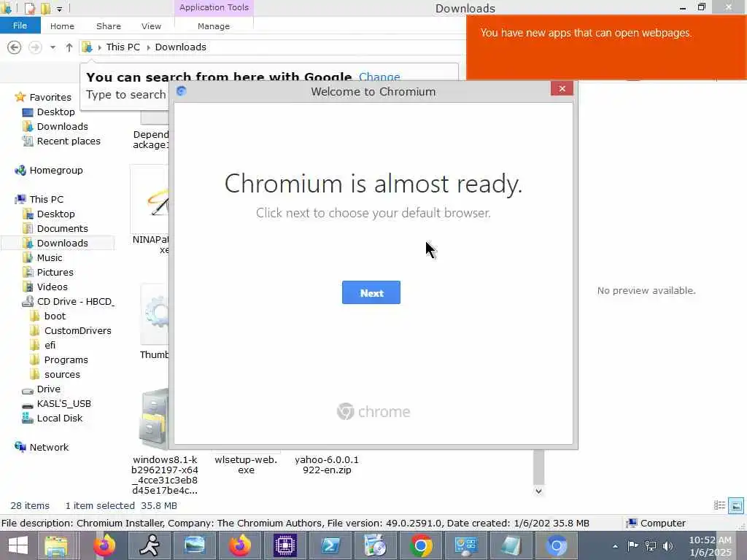This screenshot has width=747, height=560.
Task: Select the Application Tools contextual tab header
Action: tap(214, 7)
